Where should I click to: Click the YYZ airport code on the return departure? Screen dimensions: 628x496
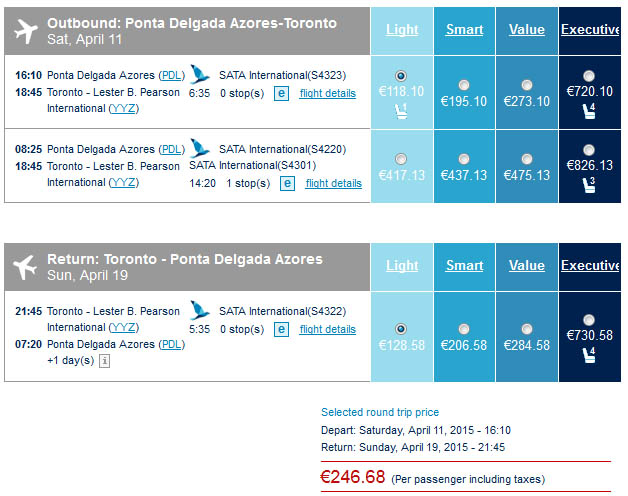[123, 328]
